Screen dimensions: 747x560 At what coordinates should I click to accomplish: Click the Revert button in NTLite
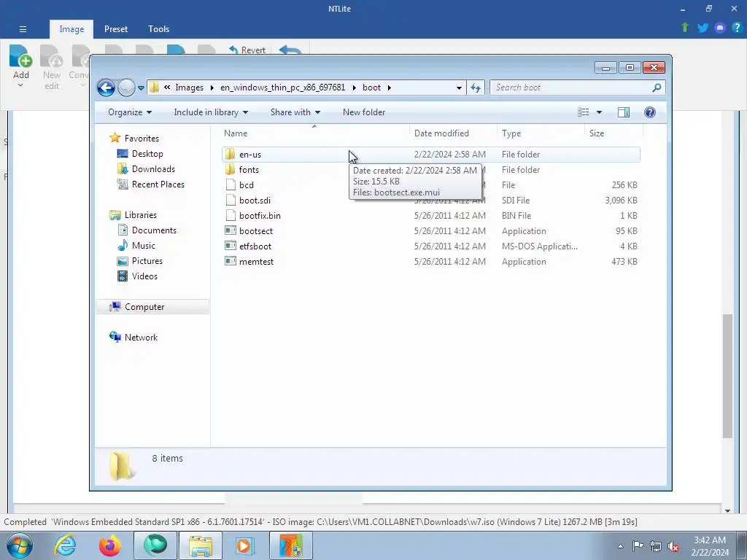coord(247,50)
